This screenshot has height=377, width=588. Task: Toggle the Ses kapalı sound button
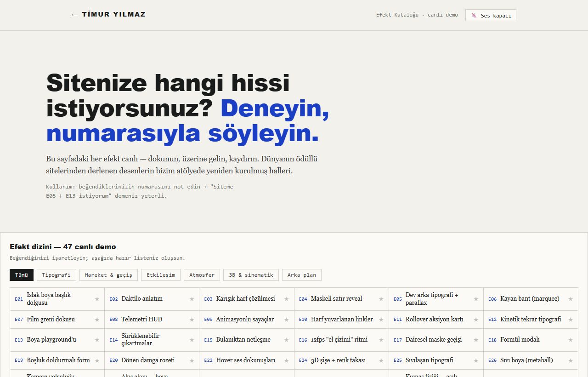(491, 15)
